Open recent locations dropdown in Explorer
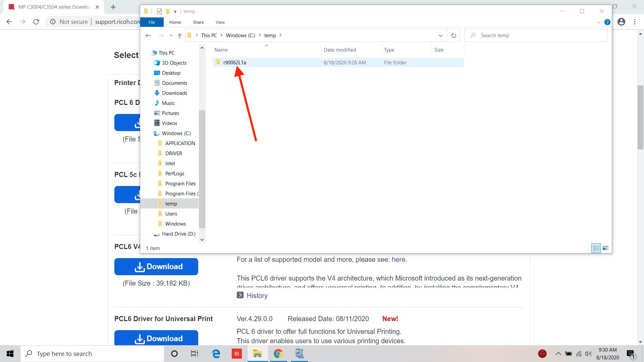644x362 pixels. (x=171, y=36)
